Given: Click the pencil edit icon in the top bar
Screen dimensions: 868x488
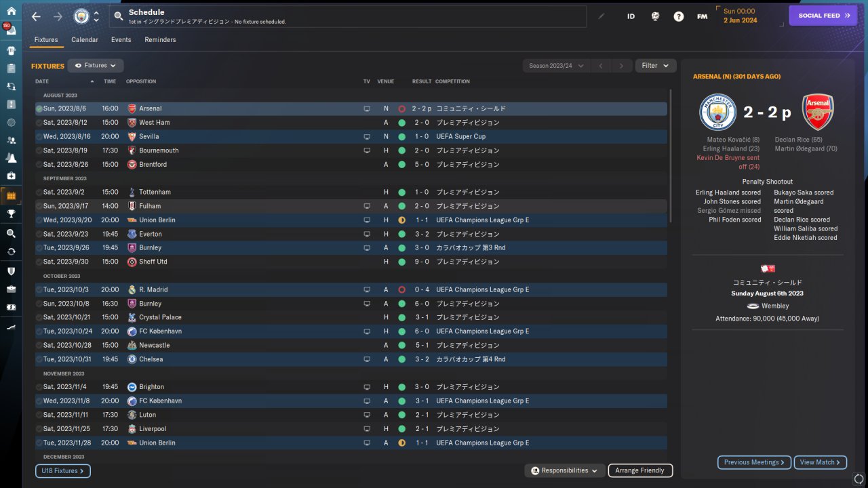Looking at the screenshot, I should click(601, 16).
